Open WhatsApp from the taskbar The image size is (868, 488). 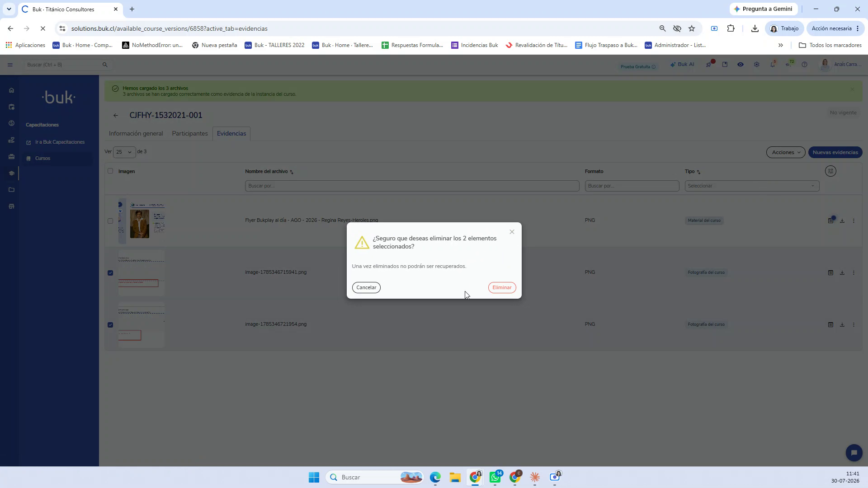495,477
